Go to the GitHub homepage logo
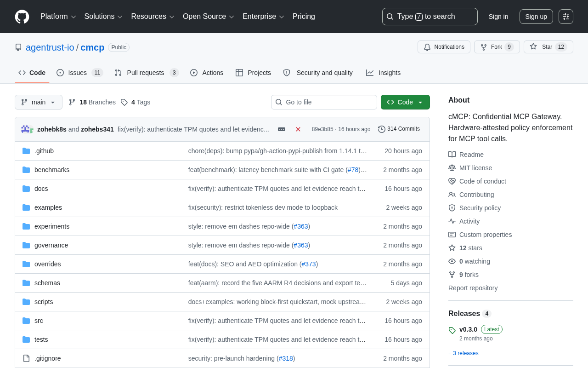 (22, 17)
